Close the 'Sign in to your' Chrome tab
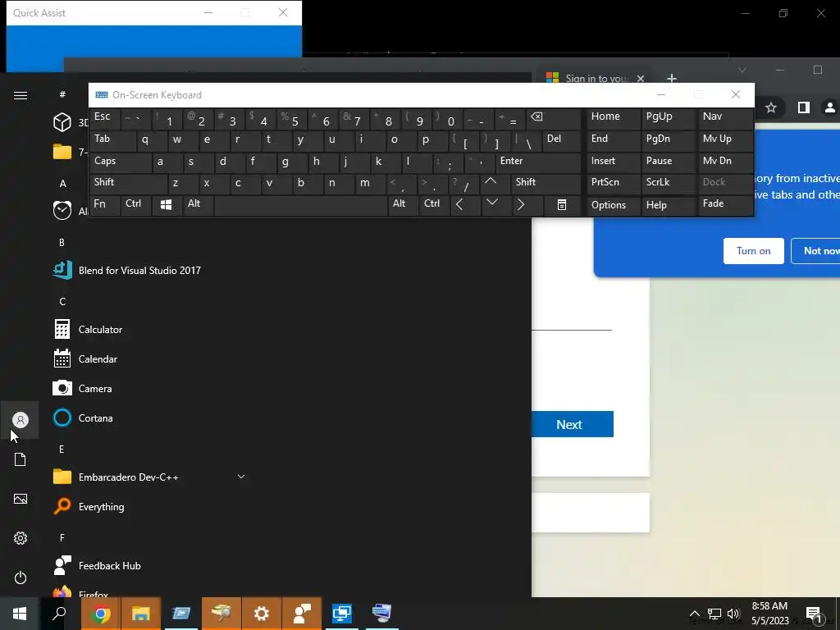 click(640, 79)
